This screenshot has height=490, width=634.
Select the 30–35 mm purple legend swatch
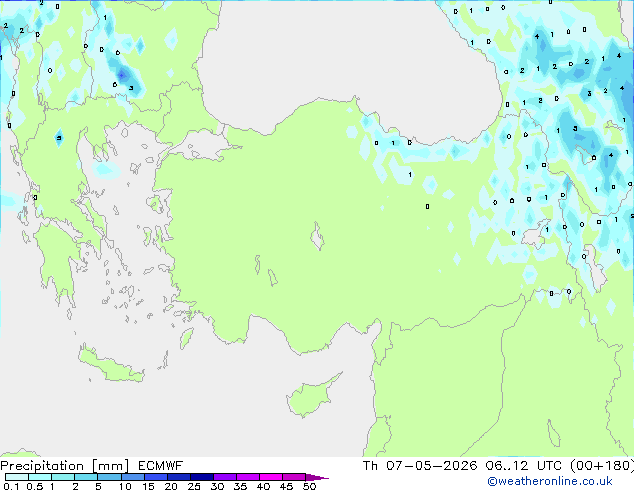(224, 477)
